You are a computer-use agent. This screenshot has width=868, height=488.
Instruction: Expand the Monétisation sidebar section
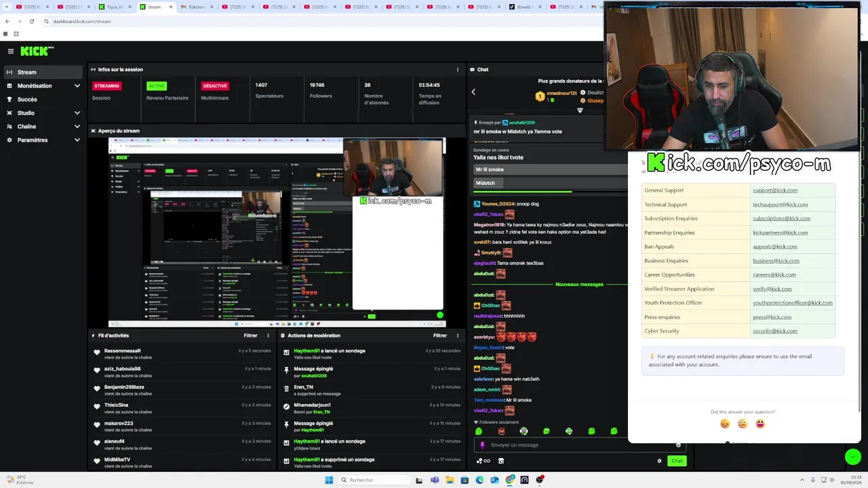click(43, 85)
